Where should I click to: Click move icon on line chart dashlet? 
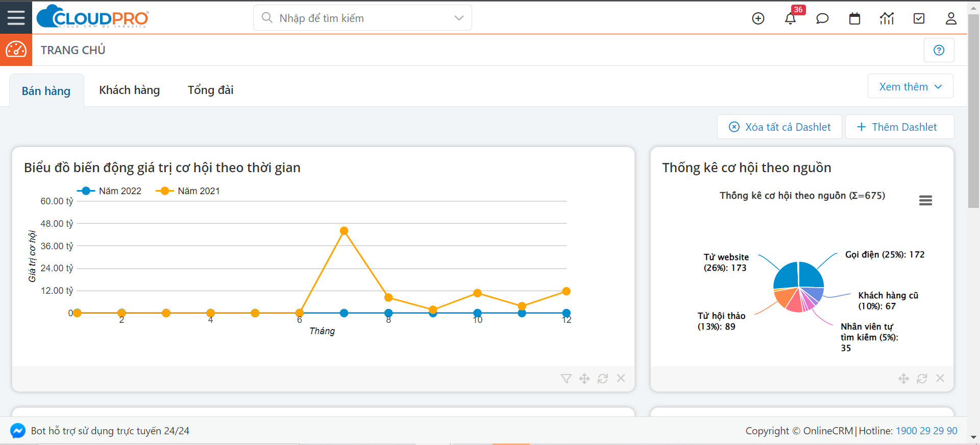click(584, 379)
